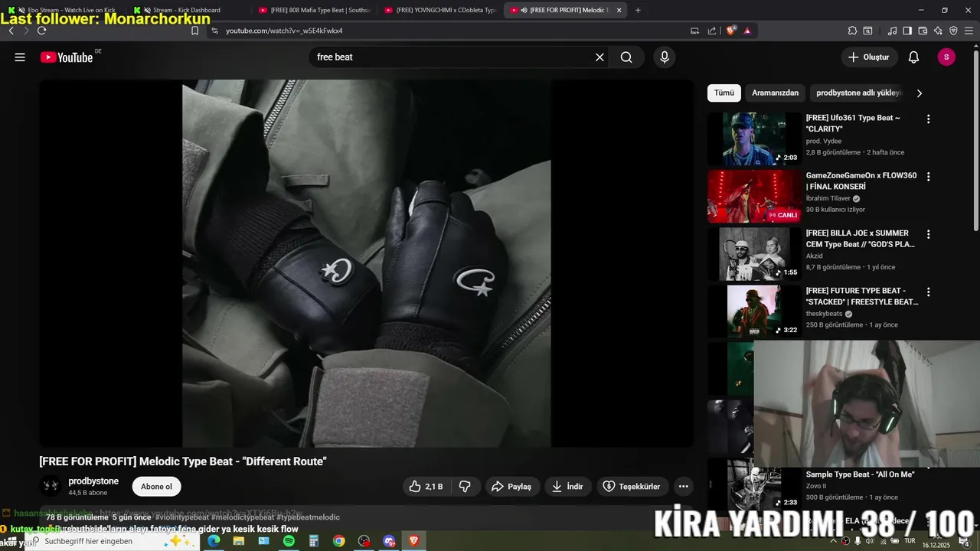Select the Aramanızdan filter chip

click(775, 93)
